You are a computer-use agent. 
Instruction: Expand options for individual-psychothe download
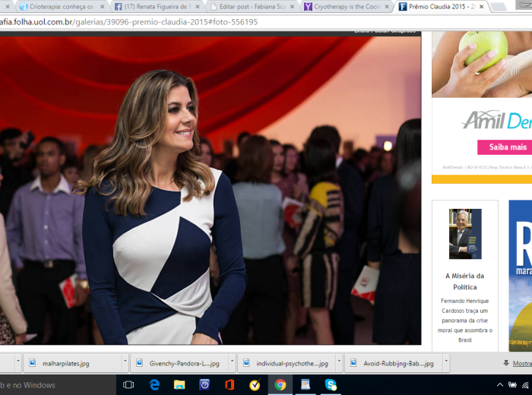click(339, 361)
